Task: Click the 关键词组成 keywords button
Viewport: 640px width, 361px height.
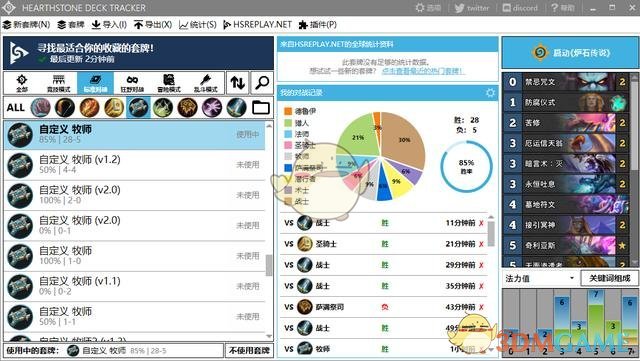Action: pos(609,279)
